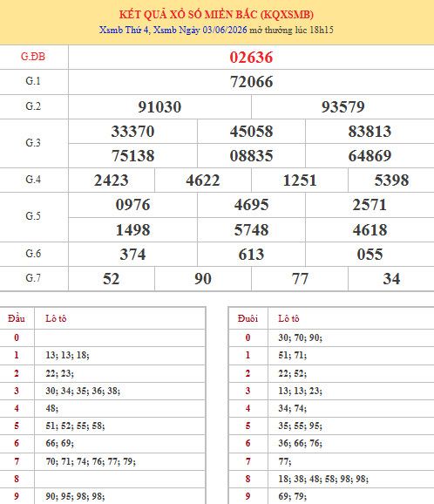Click the G.1 row label

tap(33, 81)
